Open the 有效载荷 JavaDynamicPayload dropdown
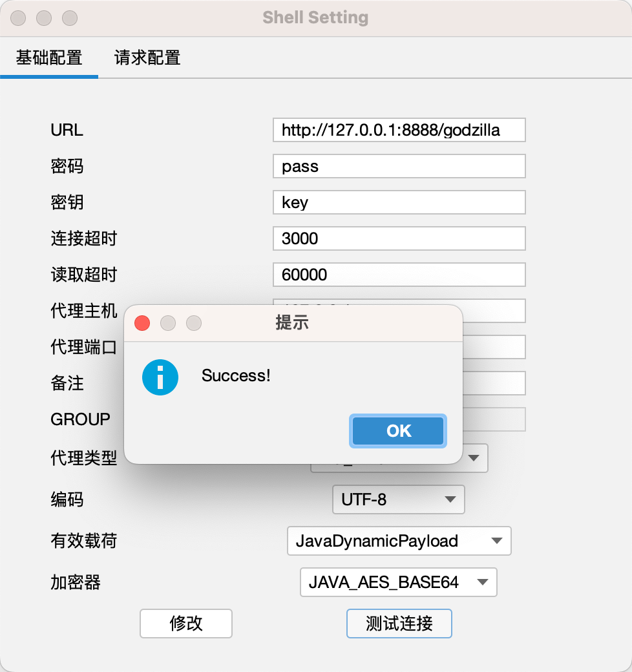This screenshot has height=672, width=632. coord(399,541)
